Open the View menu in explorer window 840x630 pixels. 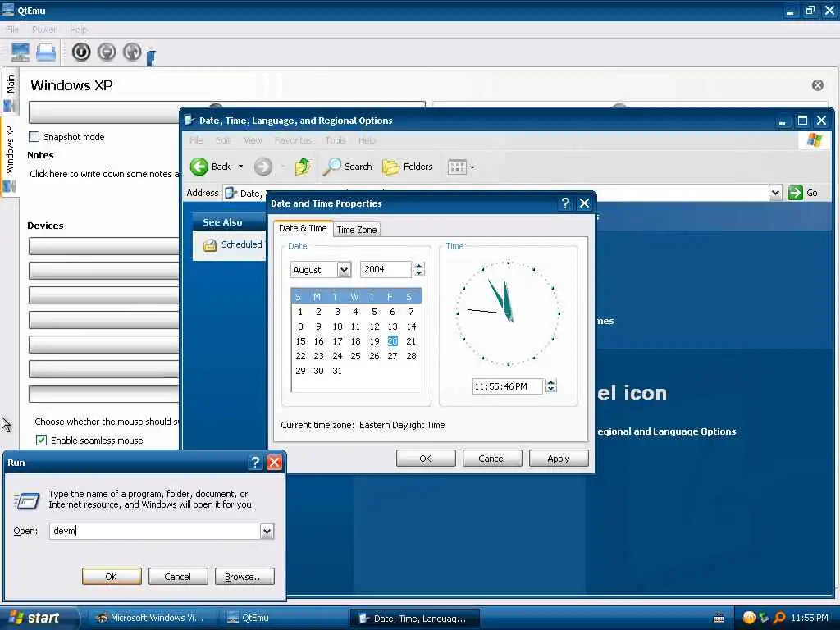(x=253, y=140)
